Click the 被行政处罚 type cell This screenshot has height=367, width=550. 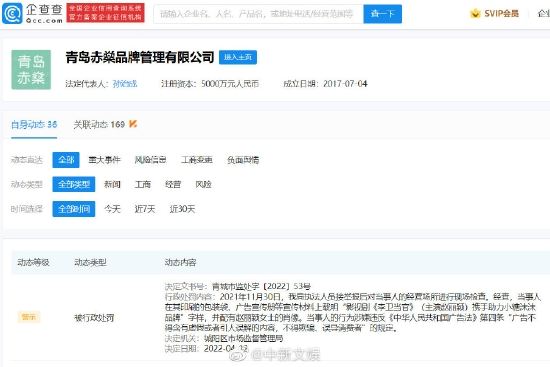coord(94,318)
